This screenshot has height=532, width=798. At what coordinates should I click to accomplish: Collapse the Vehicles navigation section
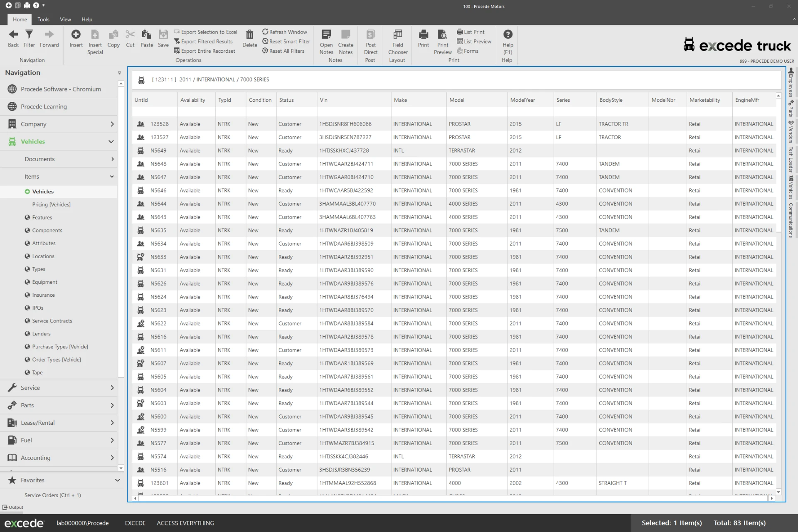pyautogui.click(x=111, y=141)
